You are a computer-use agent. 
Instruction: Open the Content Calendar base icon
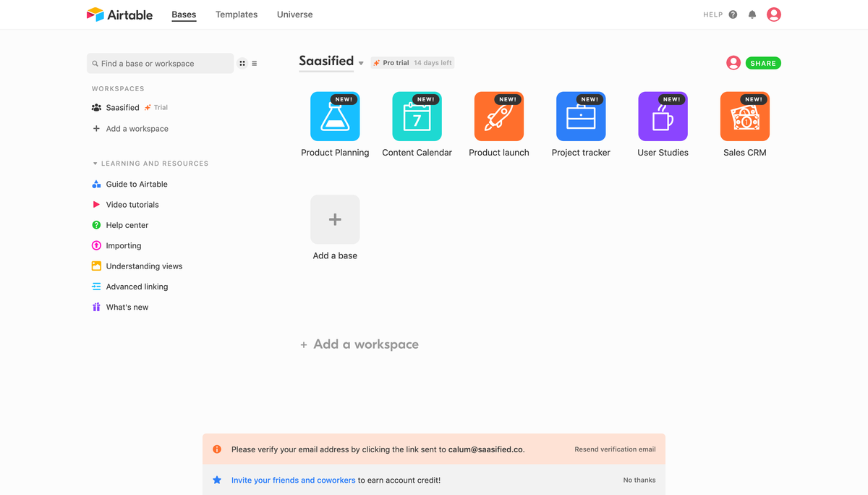[417, 117]
